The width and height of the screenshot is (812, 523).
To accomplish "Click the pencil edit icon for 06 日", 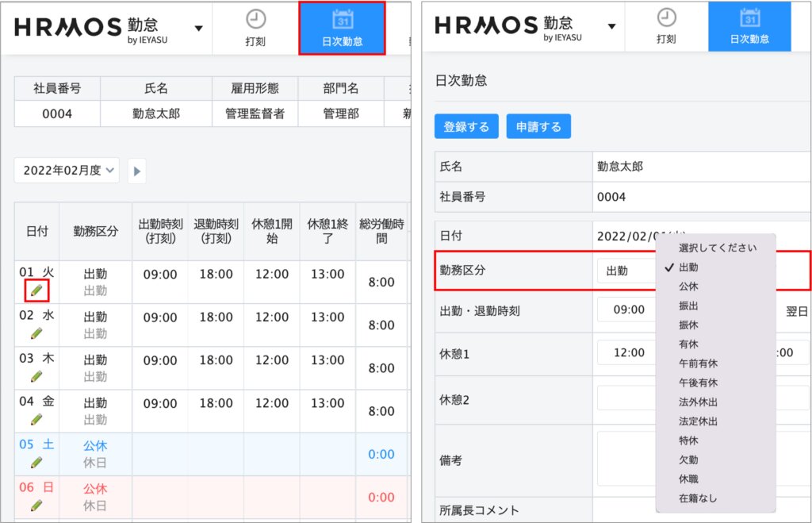I will tap(36, 505).
